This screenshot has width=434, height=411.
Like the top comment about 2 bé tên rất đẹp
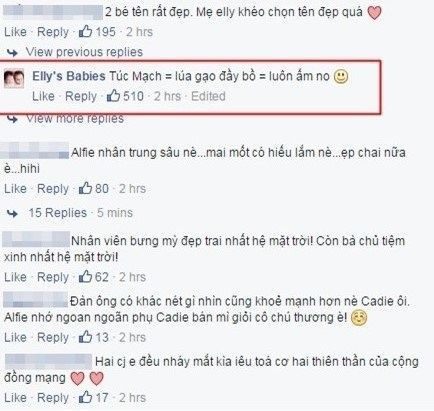click(15, 32)
